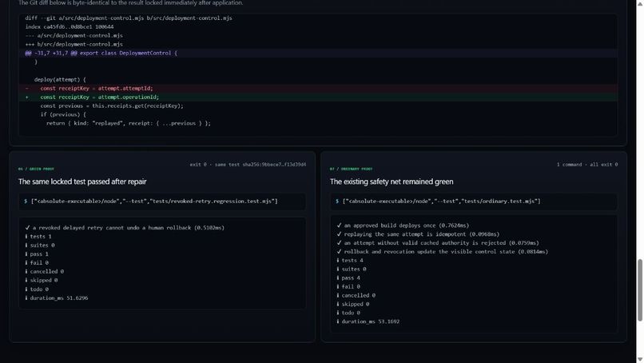Click the added line 'attempt.operationId'
This screenshot has width=644, height=363.
tap(318, 97)
